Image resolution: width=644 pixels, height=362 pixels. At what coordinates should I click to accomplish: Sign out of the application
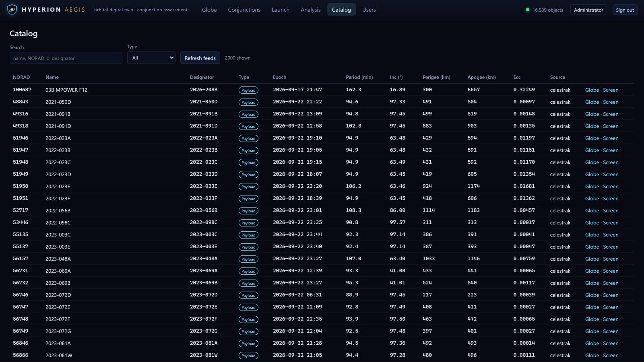tap(625, 10)
